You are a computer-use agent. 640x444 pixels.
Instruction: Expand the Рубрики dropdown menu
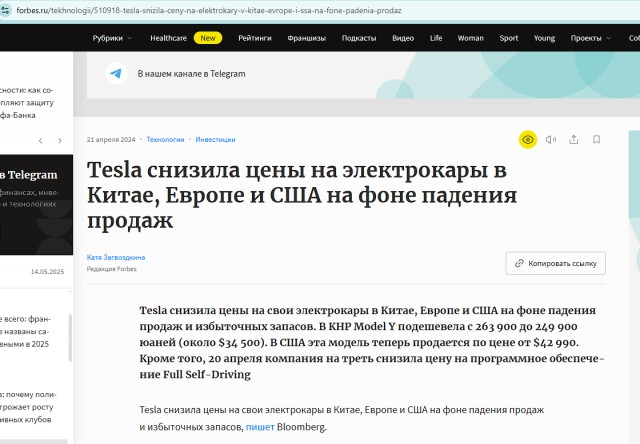[112, 38]
